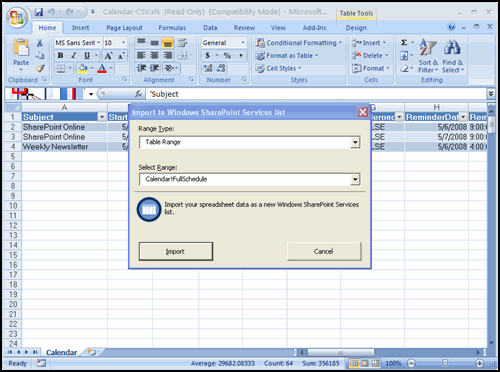Expand General number format dropdown
Viewport: 500px width, 372px height.
coord(243,43)
